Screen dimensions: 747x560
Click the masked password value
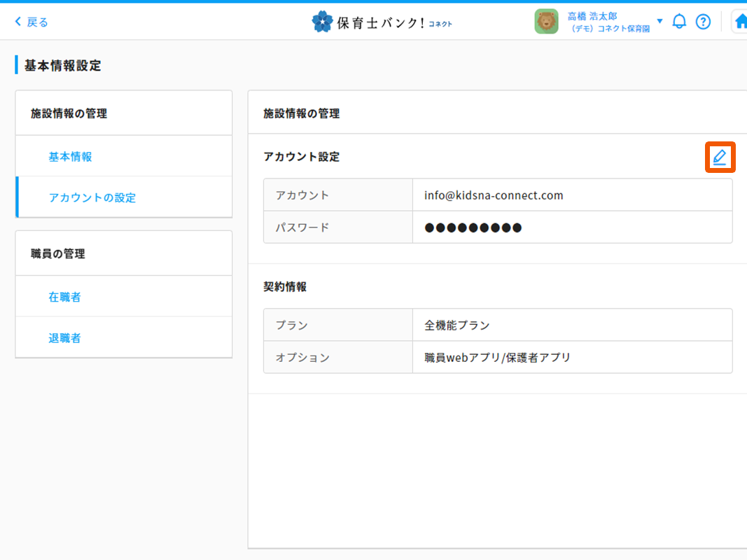pos(473,227)
